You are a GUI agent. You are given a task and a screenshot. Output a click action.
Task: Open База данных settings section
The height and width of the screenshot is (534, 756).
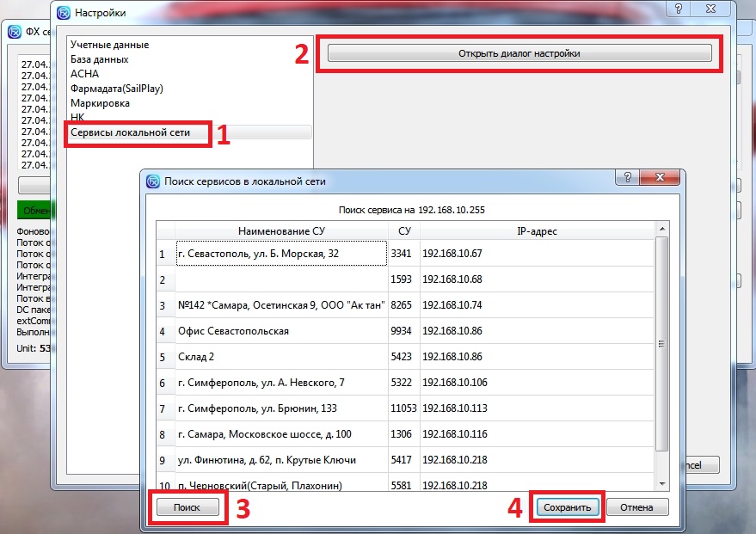click(x=100, y=59)
